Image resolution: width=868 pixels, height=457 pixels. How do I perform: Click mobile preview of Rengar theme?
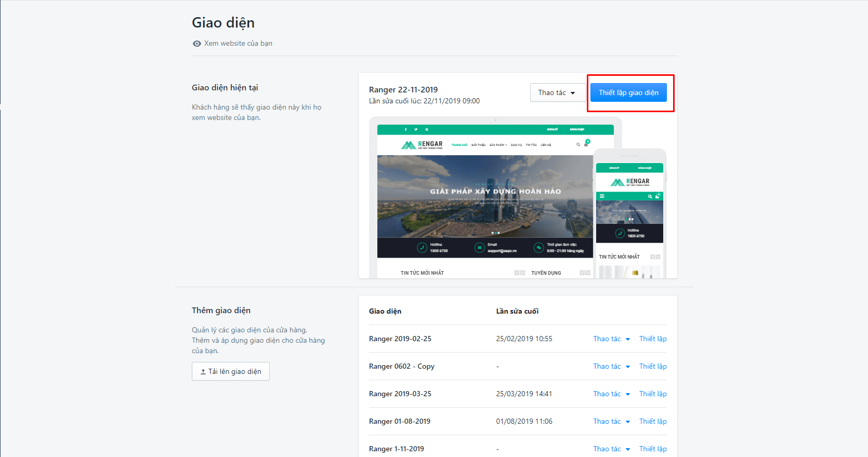pyautogui.click(x=629, y=213)
